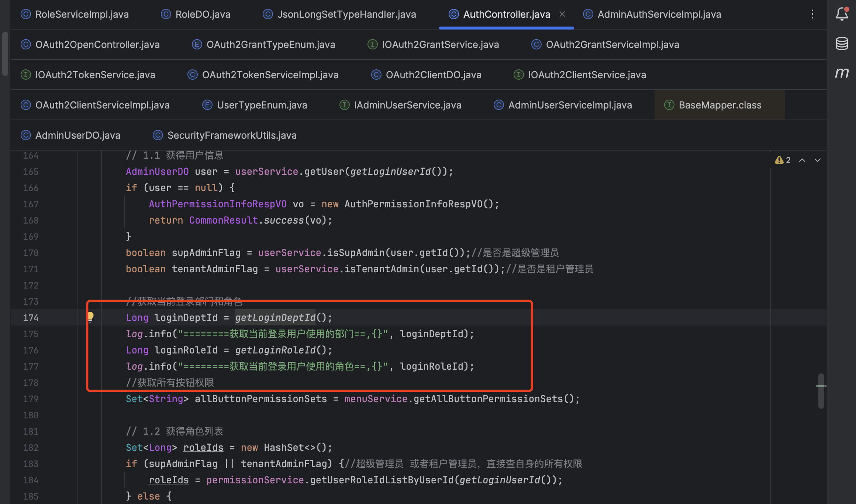Click the getLoginRoleId method call
This screenshot has height=504, width=856.
pos(275,350)
